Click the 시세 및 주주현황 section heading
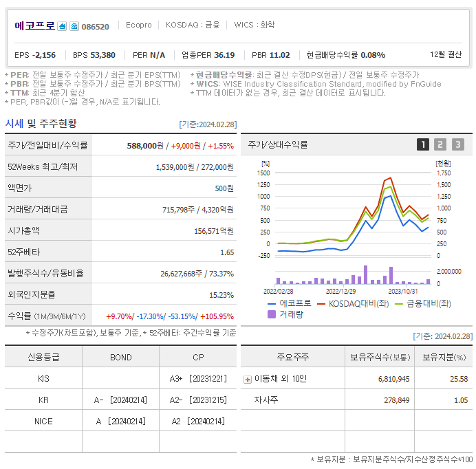This screenshot has height=469, width=476. [x=41, y=123]
